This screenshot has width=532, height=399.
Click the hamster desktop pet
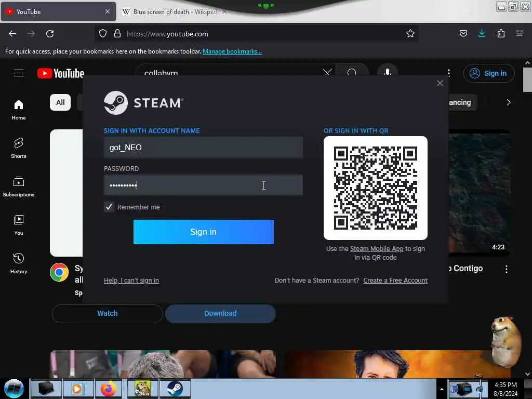tap(505, 341)
